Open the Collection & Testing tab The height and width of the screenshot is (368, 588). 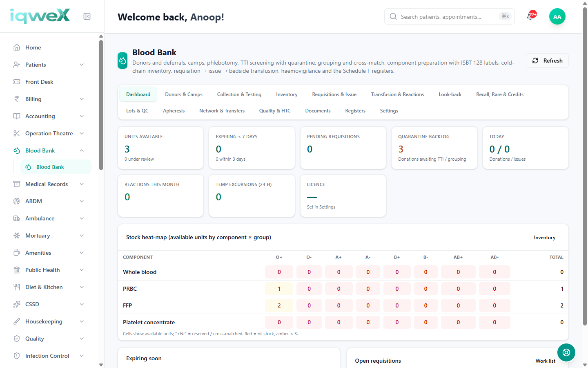coord(239,94)
